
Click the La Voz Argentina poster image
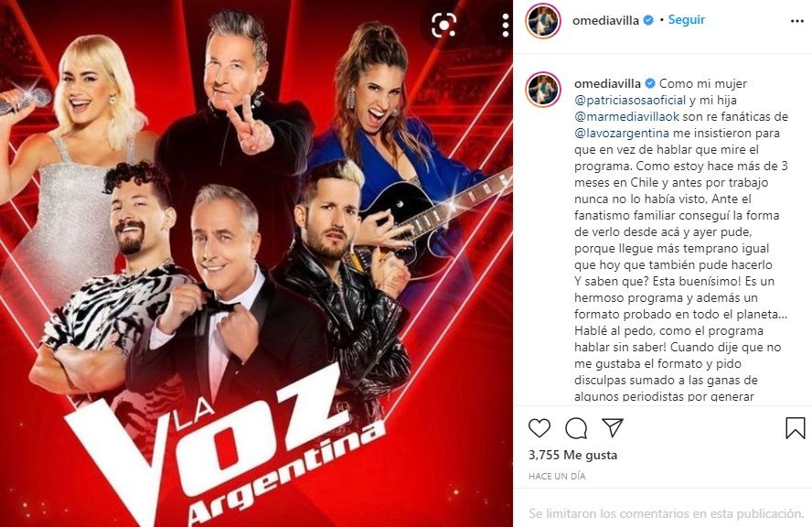pyautogui.click(x=256, y=263)
